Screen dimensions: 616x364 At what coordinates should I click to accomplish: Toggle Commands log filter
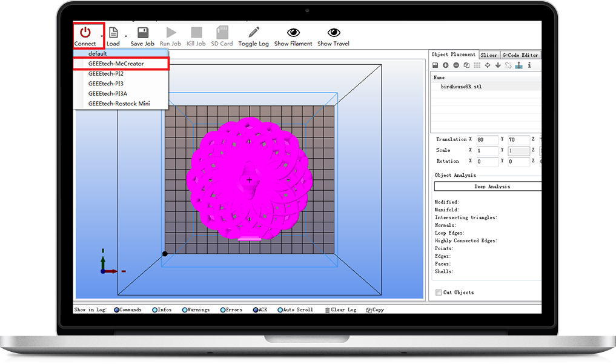click(x=128, y=310)
